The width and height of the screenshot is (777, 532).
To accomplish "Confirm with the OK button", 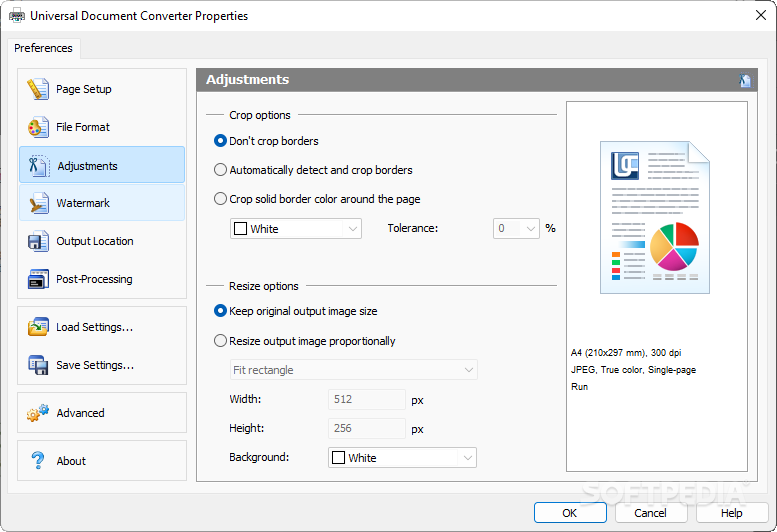I will [570, 513].
